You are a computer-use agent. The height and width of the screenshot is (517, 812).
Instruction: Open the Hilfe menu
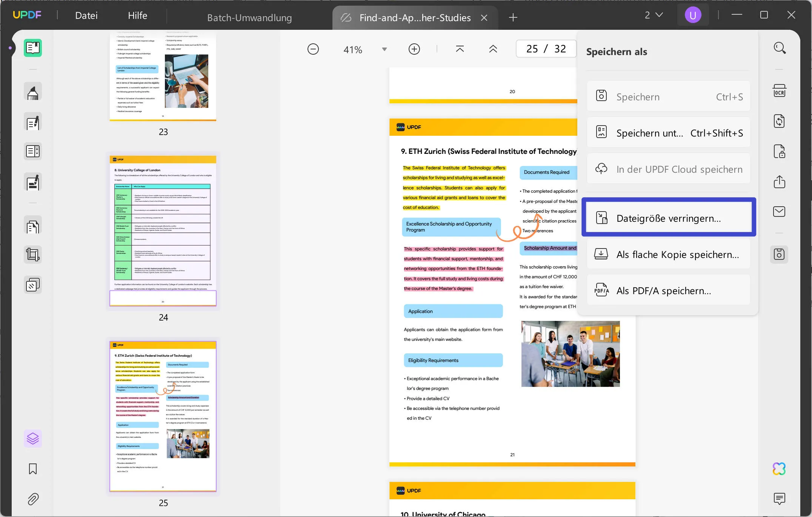coord(138,15)
